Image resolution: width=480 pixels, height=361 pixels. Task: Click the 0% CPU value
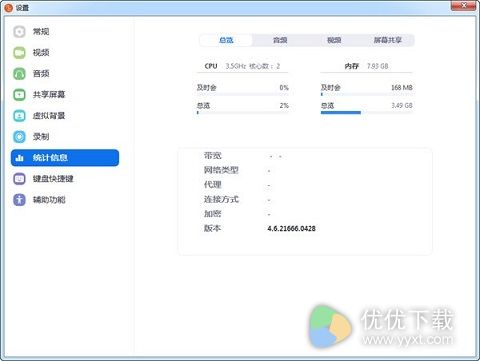284,88
